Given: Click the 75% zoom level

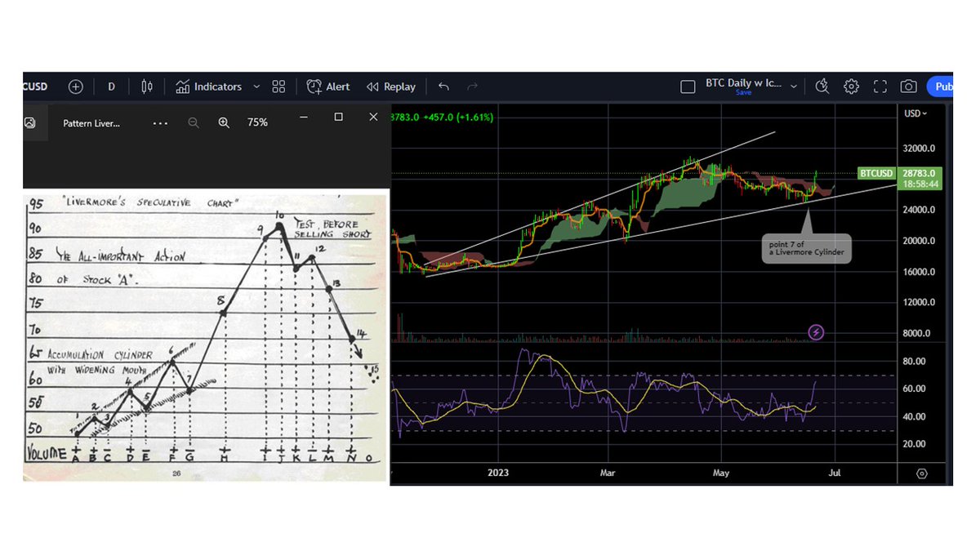Looking at the screenshot, I should tap(257, 122).
